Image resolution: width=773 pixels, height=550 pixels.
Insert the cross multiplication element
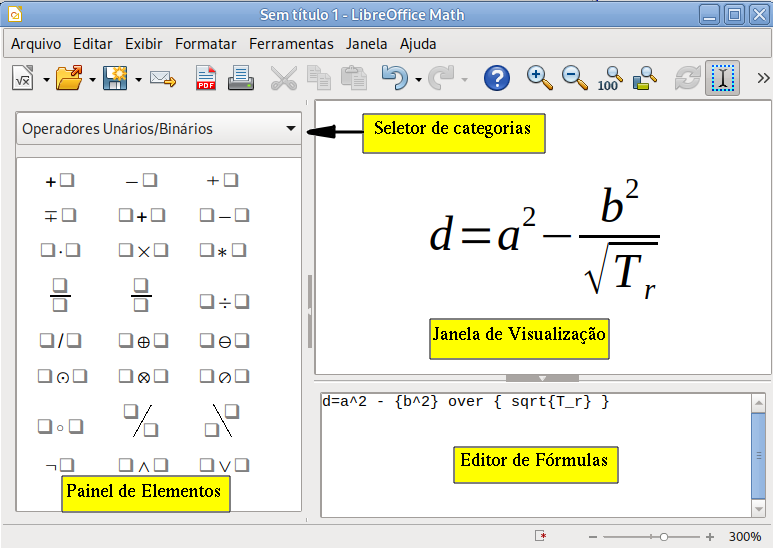tap(143, 251)
